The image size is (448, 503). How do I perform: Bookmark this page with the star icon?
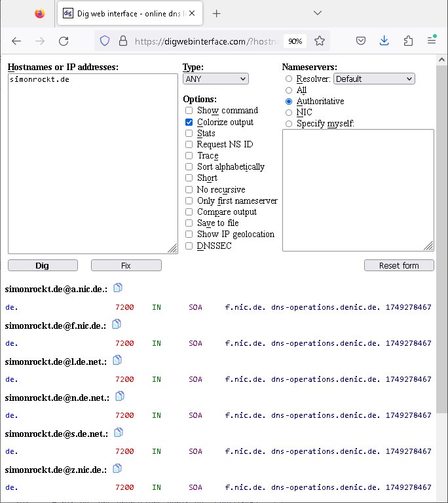[320, 41]
